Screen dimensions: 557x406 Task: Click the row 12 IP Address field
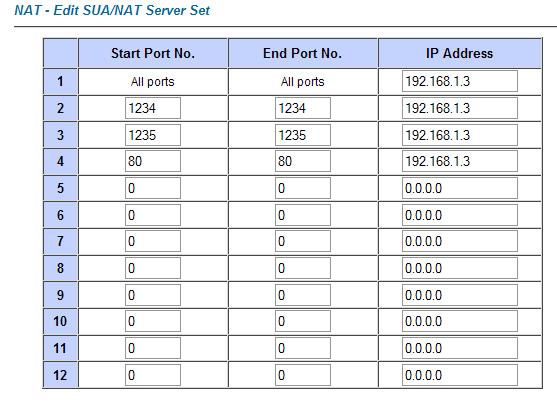[460, 375]
